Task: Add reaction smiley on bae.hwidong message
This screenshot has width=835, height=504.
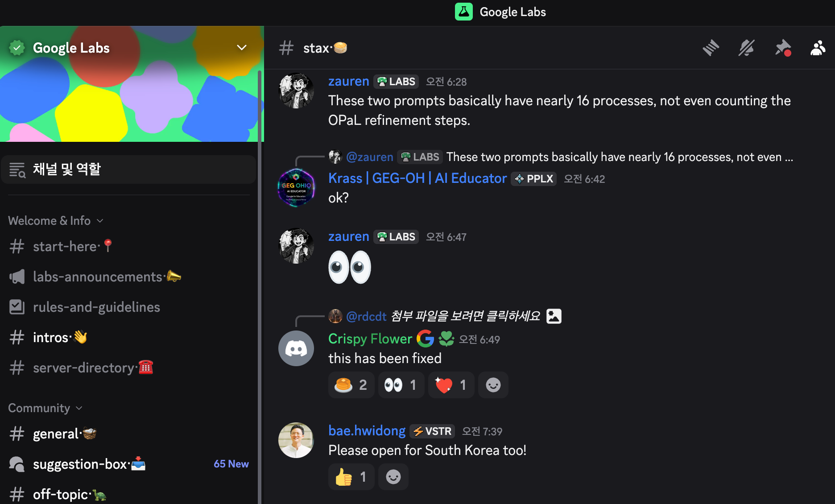Action: (x=393, y=477)
